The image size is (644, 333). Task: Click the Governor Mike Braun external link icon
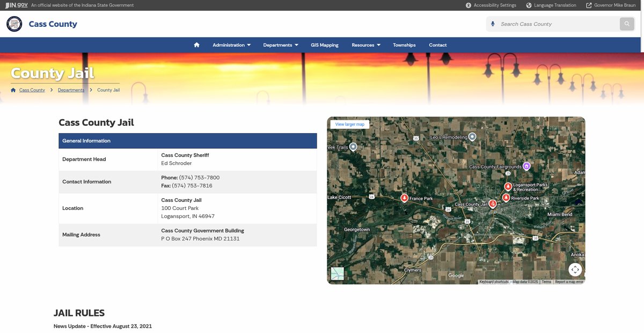coord(589,5)
